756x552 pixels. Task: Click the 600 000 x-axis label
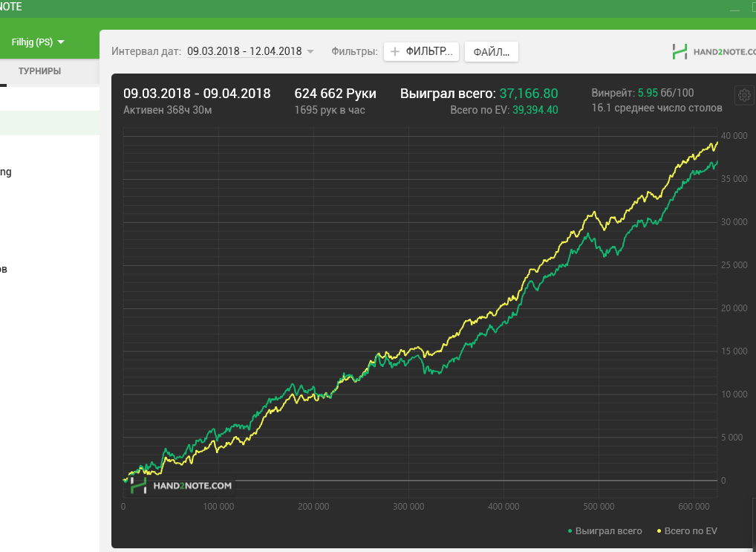click(x=694, y=507)
